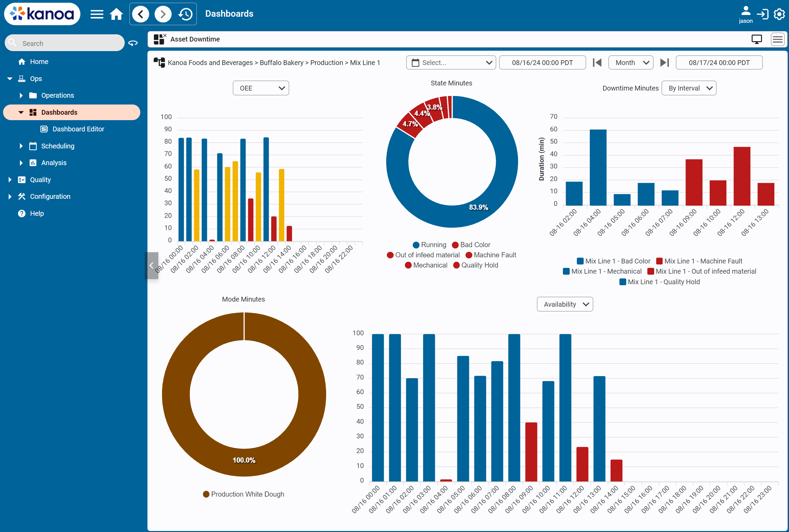Viewport: 789px width, 532px height.
Task: Click tallest downtime bar at 08-16 04:00
Action: pyautogui.click(x=598, y=167)
